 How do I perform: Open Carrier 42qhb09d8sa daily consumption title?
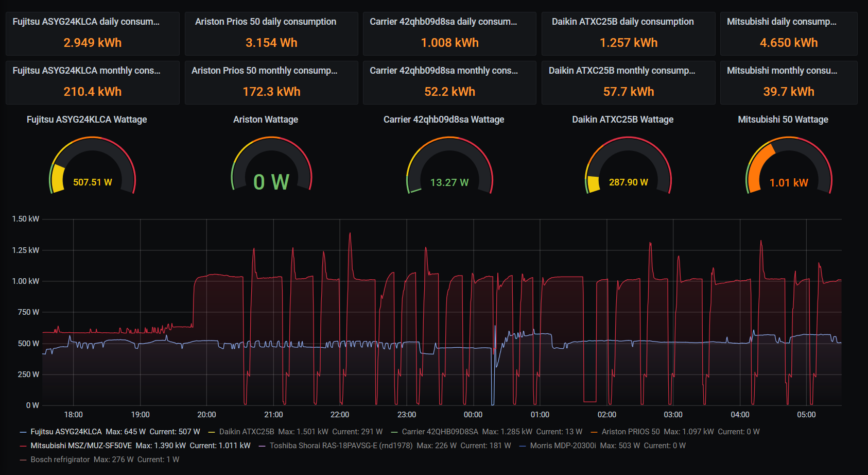click(443, 22)
